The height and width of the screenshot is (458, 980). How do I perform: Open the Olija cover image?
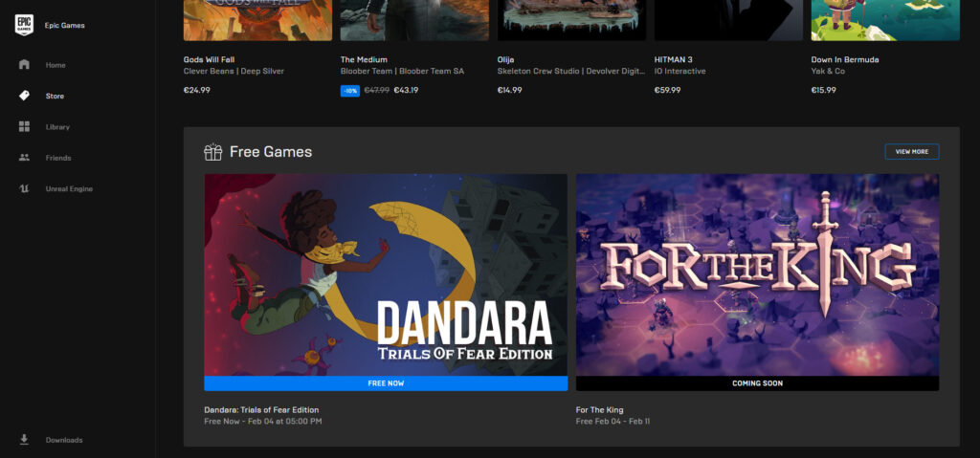pos(572,20)
